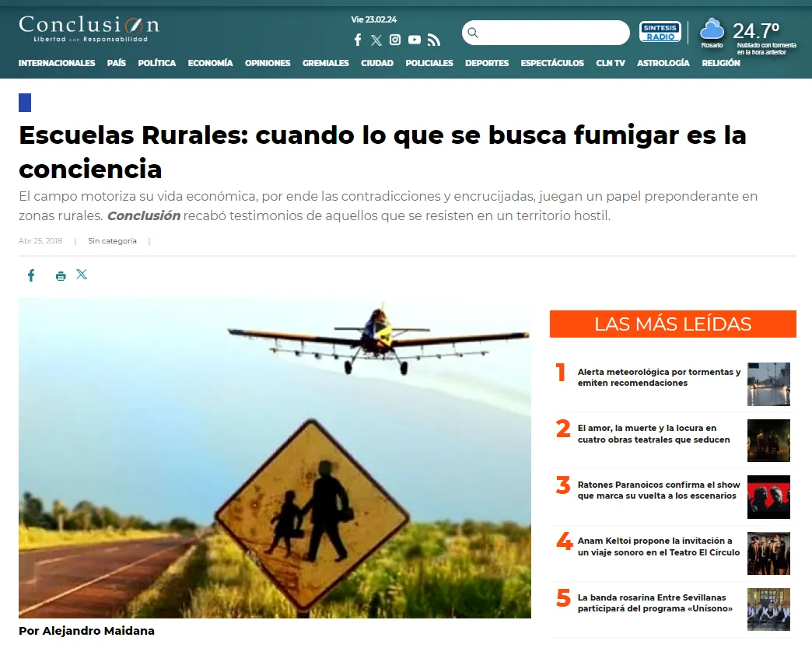This screenshot has height=655, width=812.
Task: Select Deportes in the navigation bar
Action: tap(487, 63)
